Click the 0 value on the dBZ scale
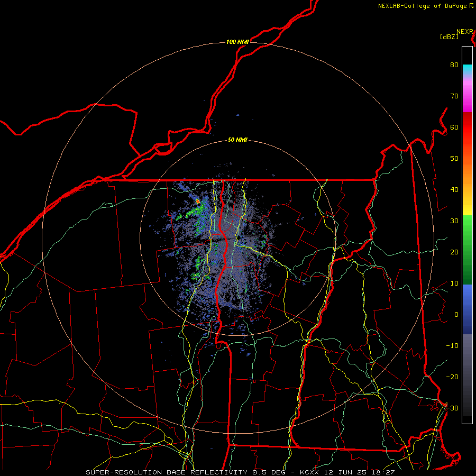Screen dimensions: 476x476 (456, 315)
